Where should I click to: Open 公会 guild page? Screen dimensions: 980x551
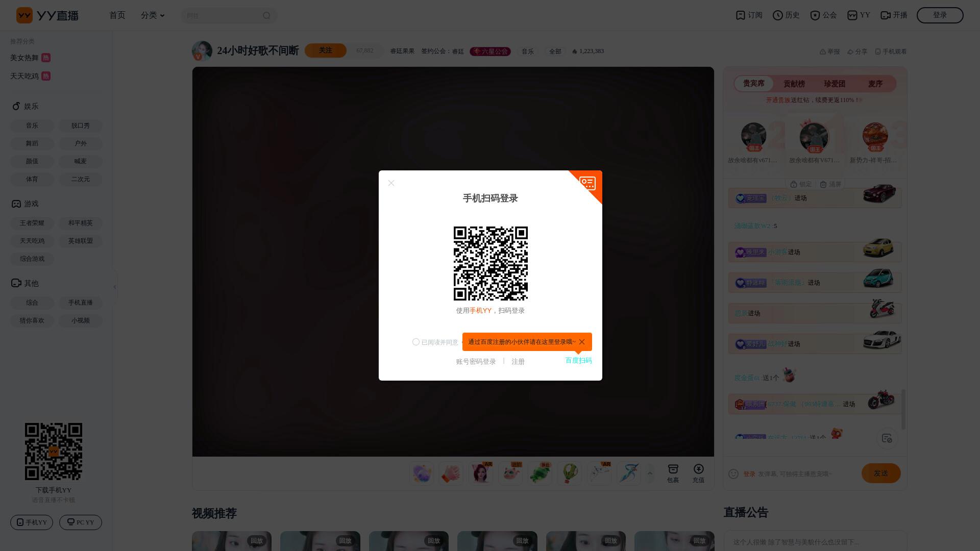pos(823,15)
